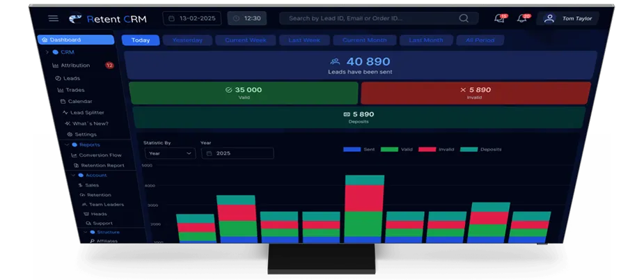Click the green Valid legend swatch

tap(389, 149)
